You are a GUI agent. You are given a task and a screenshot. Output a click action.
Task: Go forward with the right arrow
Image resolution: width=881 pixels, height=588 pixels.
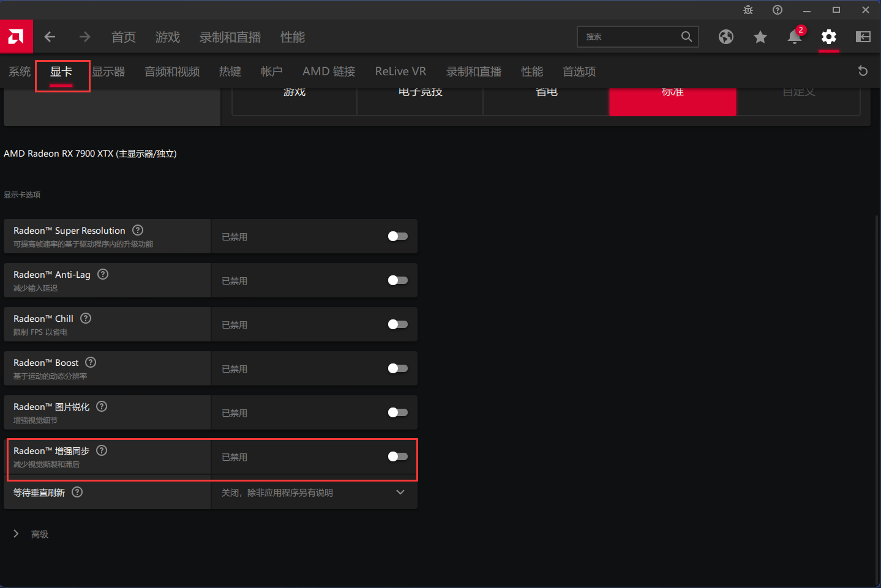tap(84, 37)
